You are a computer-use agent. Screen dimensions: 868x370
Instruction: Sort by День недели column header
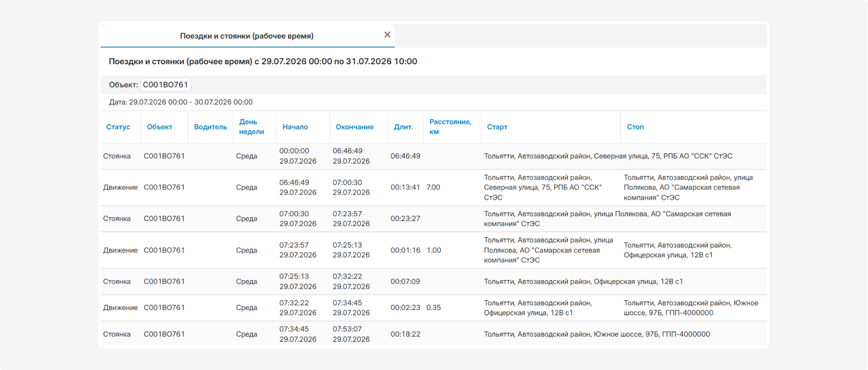(251, 127)
